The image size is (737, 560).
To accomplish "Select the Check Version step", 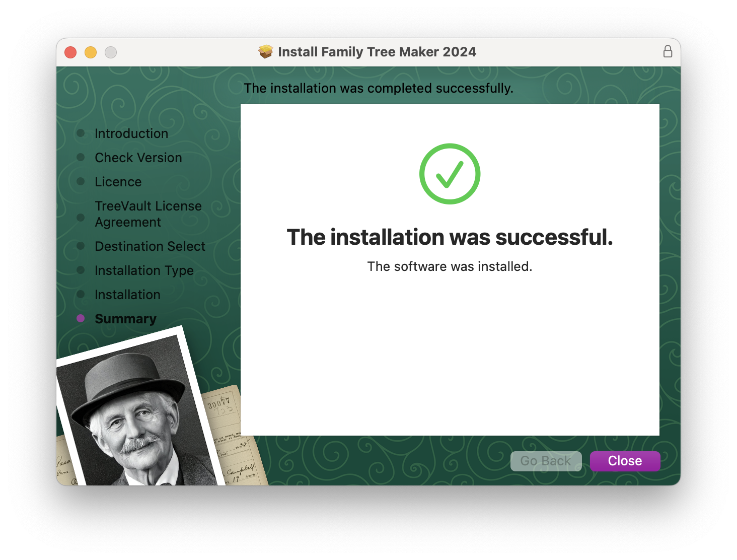I will pyautogui.click(x=138, y=158).
